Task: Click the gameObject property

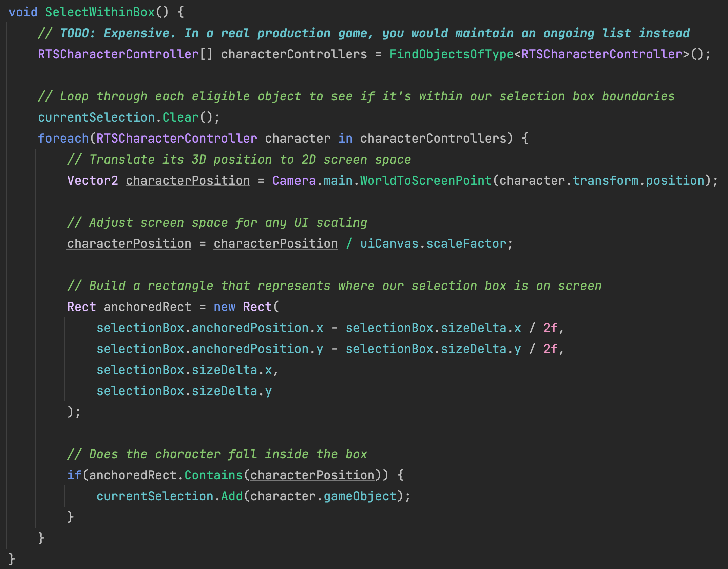Action: point(360,496)
